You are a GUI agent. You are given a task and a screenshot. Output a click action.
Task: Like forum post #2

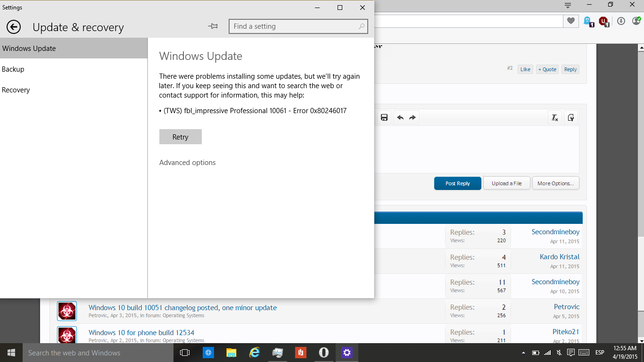[x=525, y=69]
